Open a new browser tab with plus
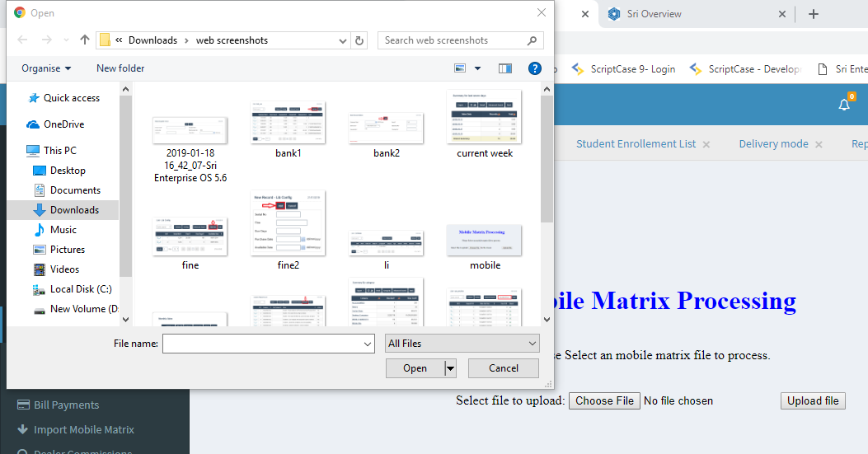Screen dimensions: 868x454 click(x=814, y=14)
